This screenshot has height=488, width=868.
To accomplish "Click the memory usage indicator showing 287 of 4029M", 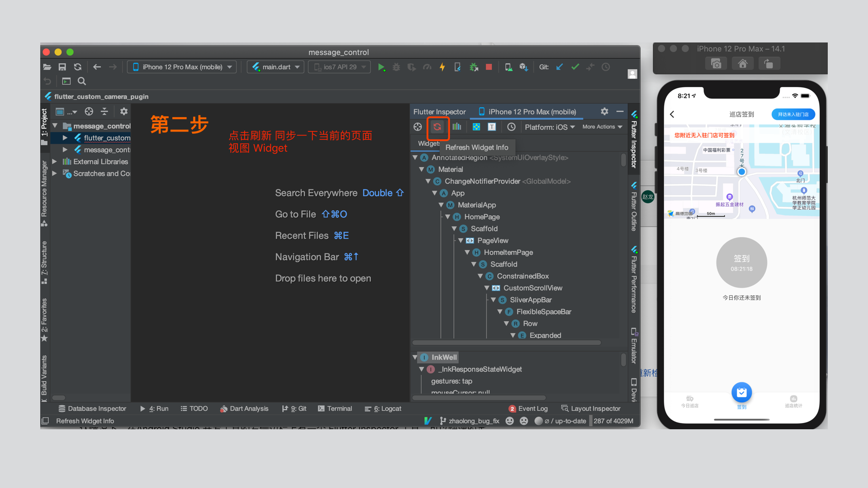I will coord(613,421).
